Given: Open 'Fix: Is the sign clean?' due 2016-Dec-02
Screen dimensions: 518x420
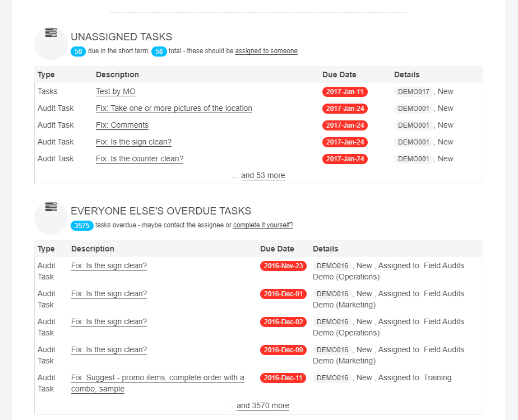Looking at the screenshot, I should click(109, 321).
